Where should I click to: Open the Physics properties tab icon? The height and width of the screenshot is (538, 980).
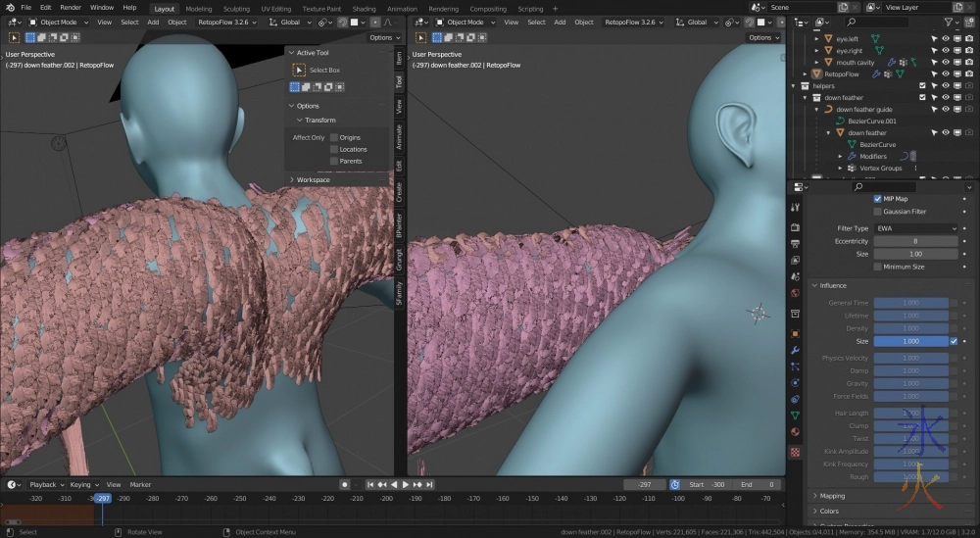pos(795,383)
